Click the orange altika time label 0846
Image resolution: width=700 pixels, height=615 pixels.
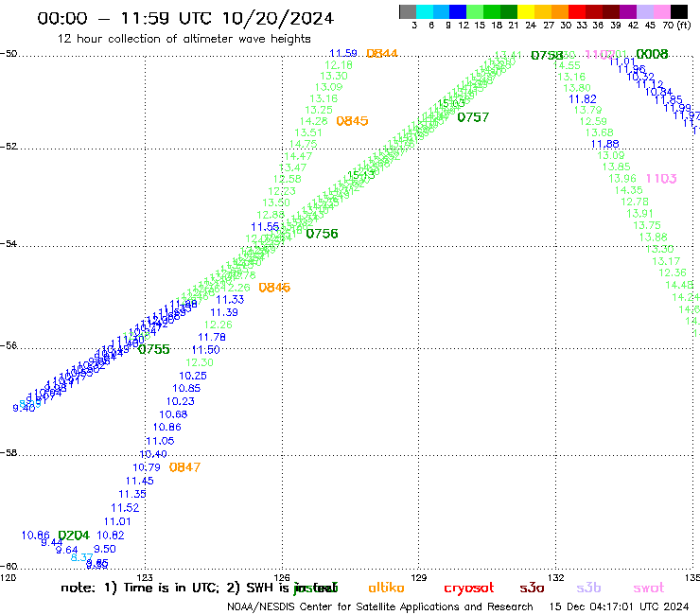[274, 288]
